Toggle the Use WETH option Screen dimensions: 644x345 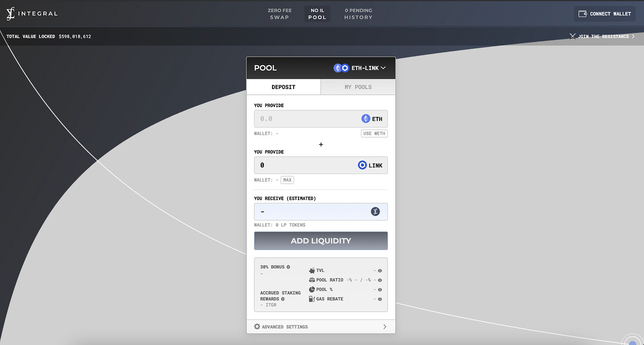coord(374,133)
